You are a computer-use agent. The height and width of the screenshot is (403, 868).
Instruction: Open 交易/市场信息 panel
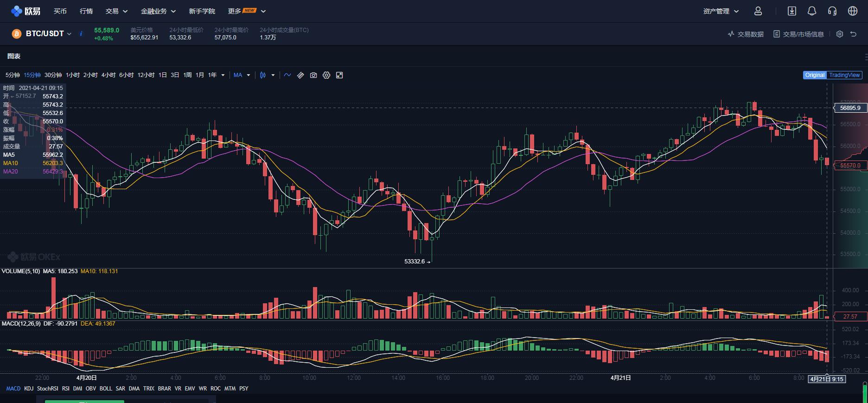click(798, 34)
